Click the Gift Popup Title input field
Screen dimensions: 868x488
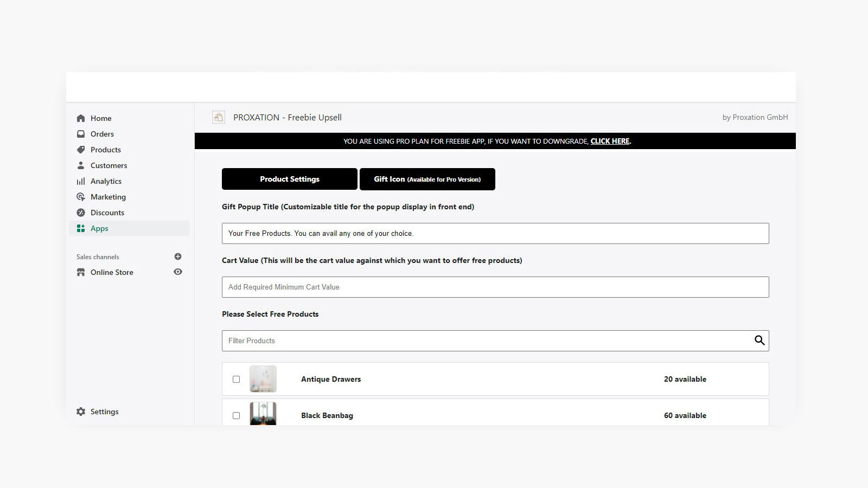(495, 233)
